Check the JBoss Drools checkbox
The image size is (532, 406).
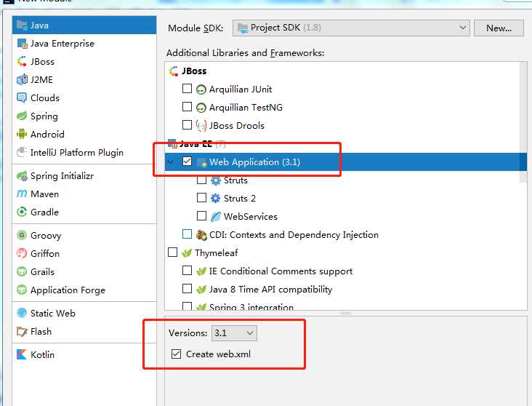(x=187, y=124)
